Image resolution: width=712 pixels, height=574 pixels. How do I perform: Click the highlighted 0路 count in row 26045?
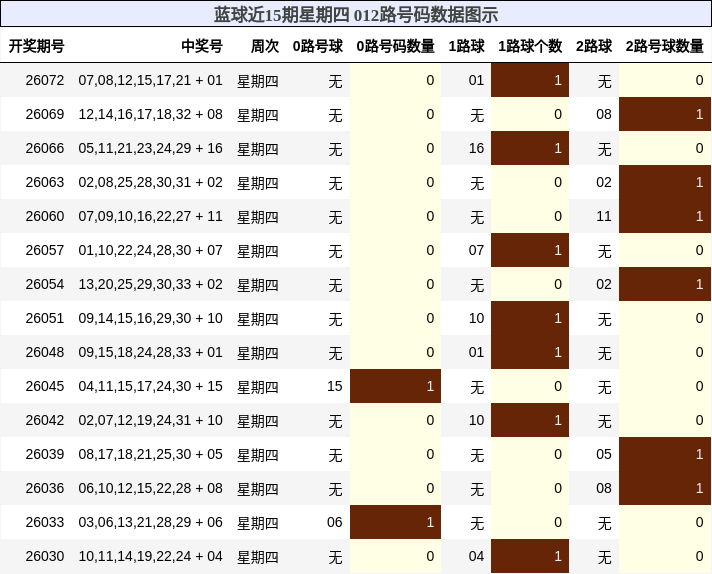396,386
